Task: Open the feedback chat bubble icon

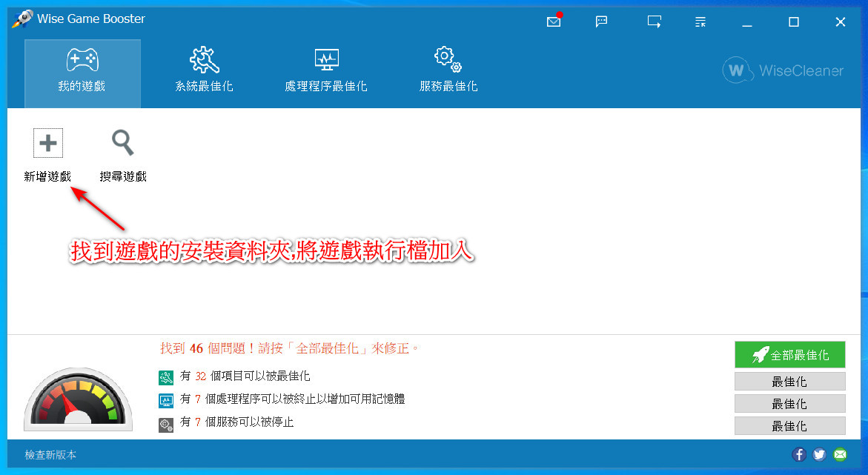Action: [601, 21]
